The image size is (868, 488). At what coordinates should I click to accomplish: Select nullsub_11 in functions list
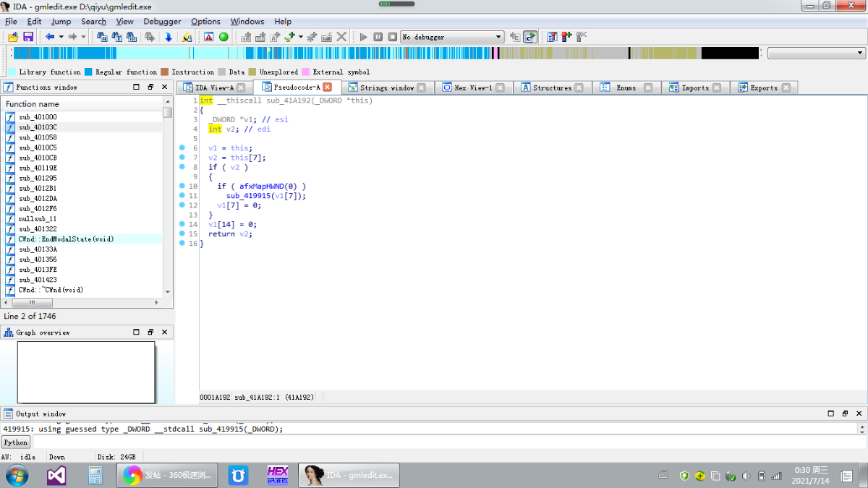pyautogui.click(x=38, y=218)
